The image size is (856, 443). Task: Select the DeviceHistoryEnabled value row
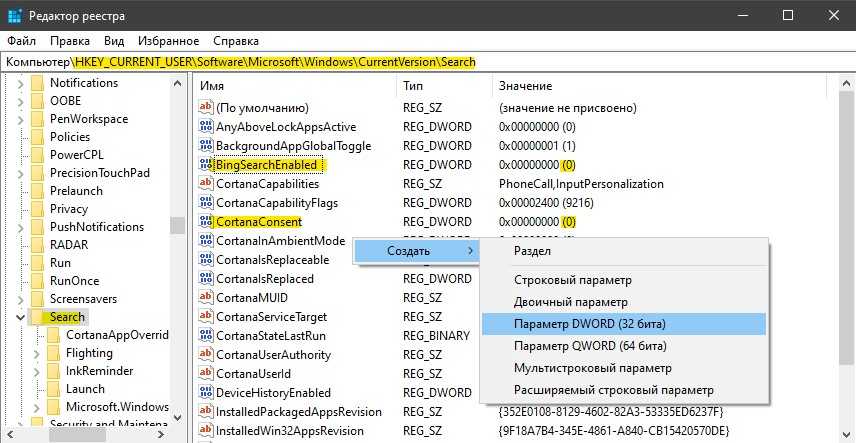point(273,393)
